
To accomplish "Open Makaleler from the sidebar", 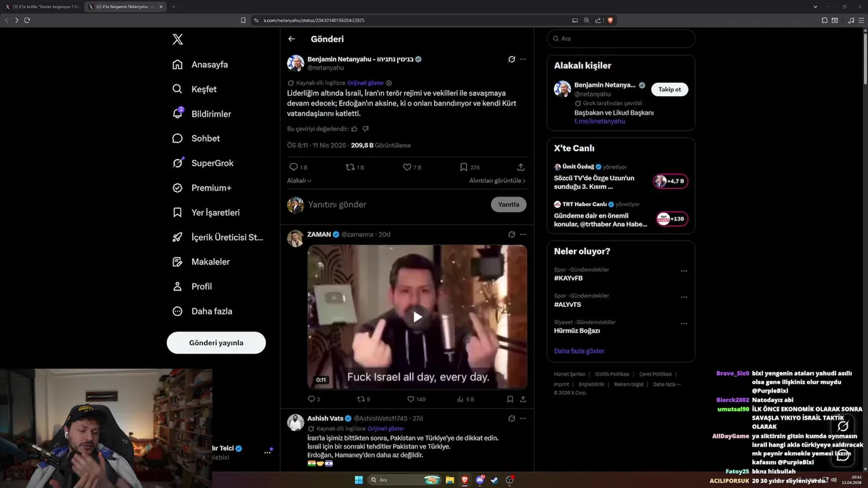I will click(x=201, y=262).
